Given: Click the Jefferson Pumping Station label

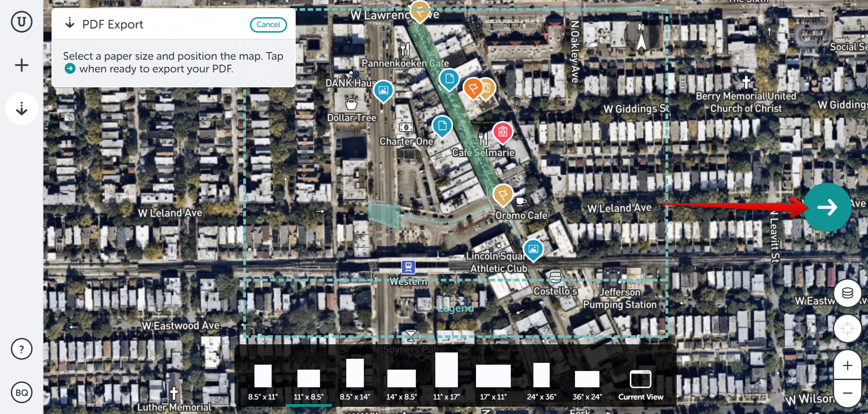Looking at the screenshot, I should point(620,299).
